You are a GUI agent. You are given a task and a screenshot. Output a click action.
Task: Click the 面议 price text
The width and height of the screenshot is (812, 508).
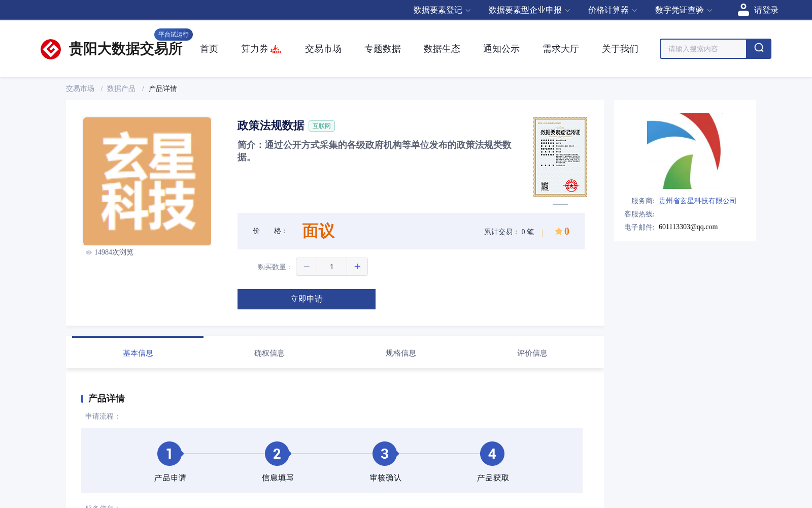tap(319, 231)
